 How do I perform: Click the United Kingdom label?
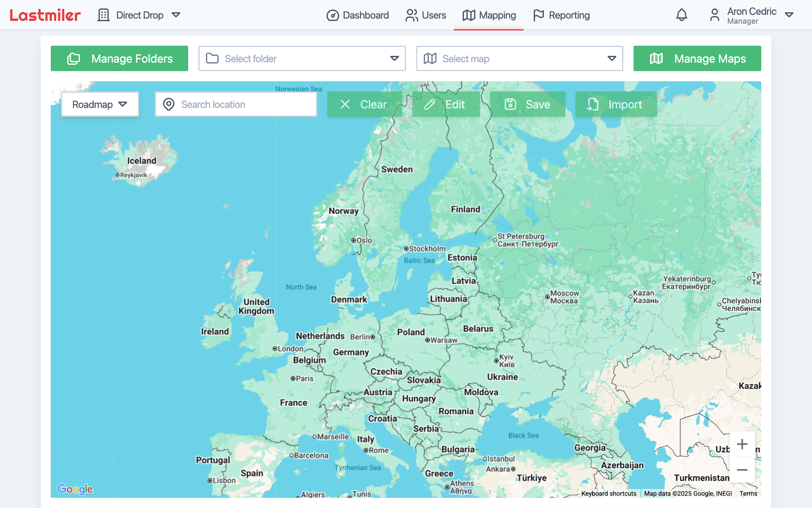256,306
